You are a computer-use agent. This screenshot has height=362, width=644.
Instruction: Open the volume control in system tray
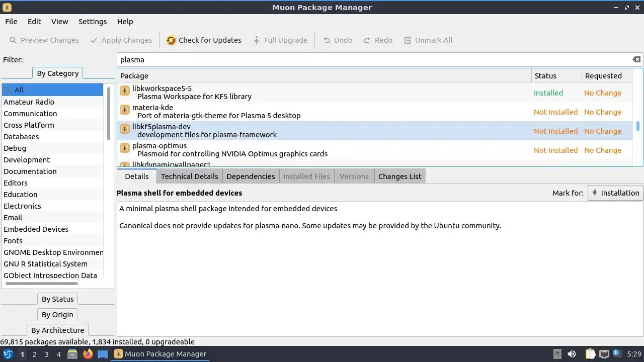pos(572,354)
